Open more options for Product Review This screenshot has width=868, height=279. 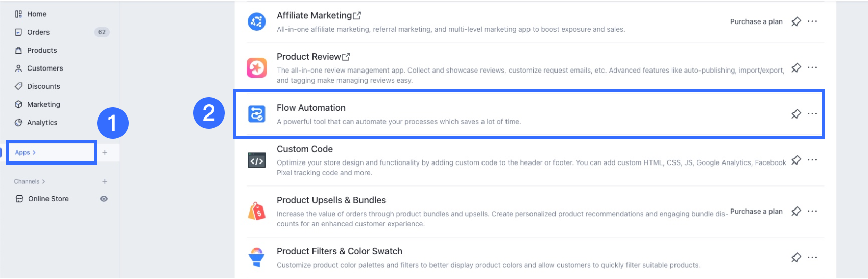(812, 67)
